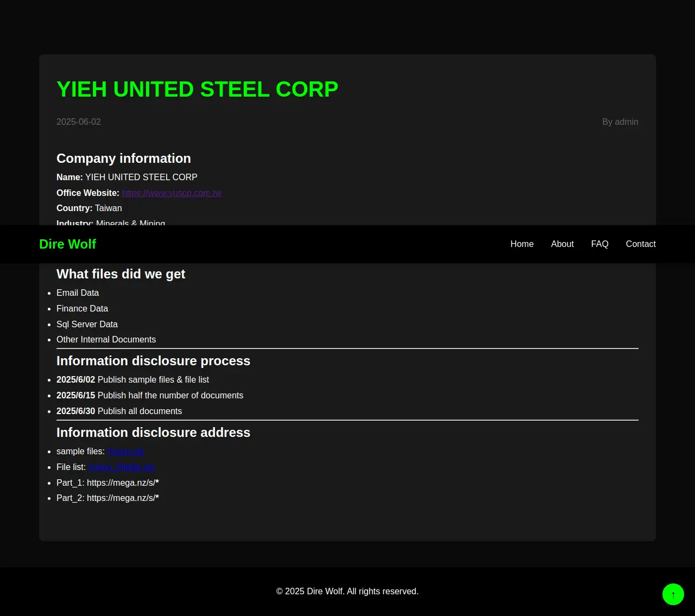Viewport: 695px width, 616px height.
Task: Click the Information disclosure address heading
Action: pyautogui.click(x=153, y=433)
